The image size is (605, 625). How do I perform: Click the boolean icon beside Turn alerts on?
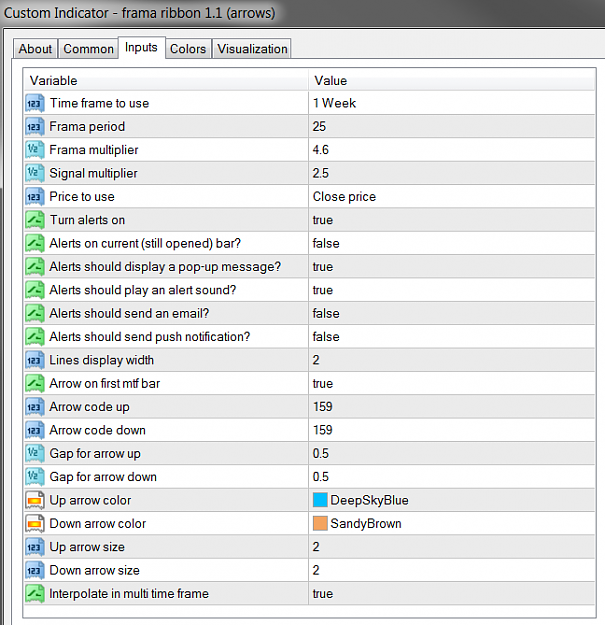(34, 220)
